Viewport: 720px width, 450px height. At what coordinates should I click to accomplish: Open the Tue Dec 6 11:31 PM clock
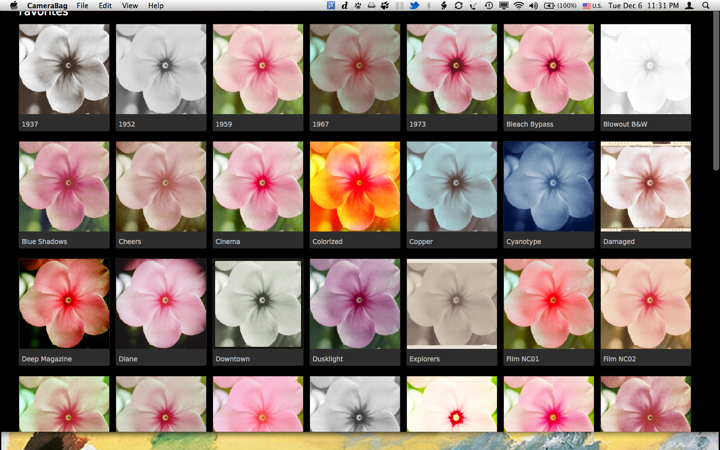643,6
